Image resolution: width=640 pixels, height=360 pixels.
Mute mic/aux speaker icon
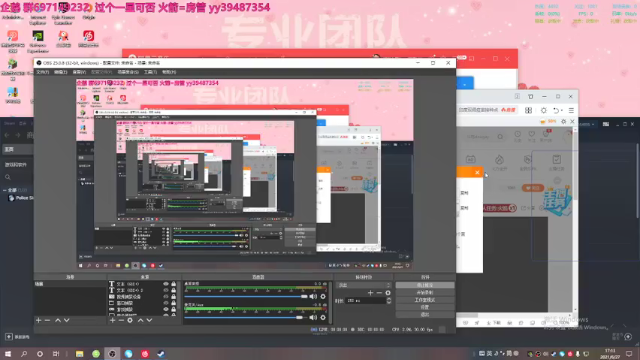(313, 317)
